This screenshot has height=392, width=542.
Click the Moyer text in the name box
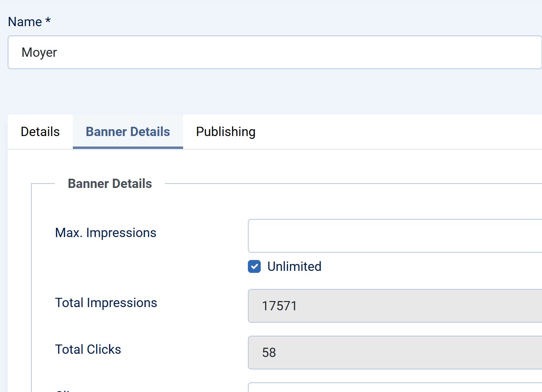[x=39, y=52]
